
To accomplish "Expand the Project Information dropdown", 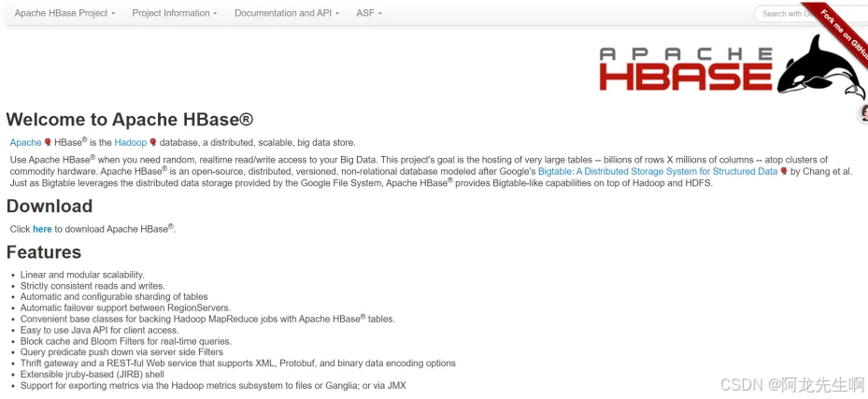I will tap(175, 13).
